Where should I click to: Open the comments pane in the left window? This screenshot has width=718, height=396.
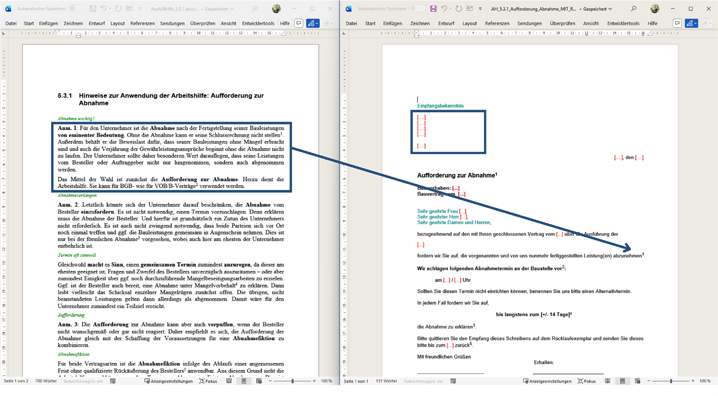tap(299, 23)
